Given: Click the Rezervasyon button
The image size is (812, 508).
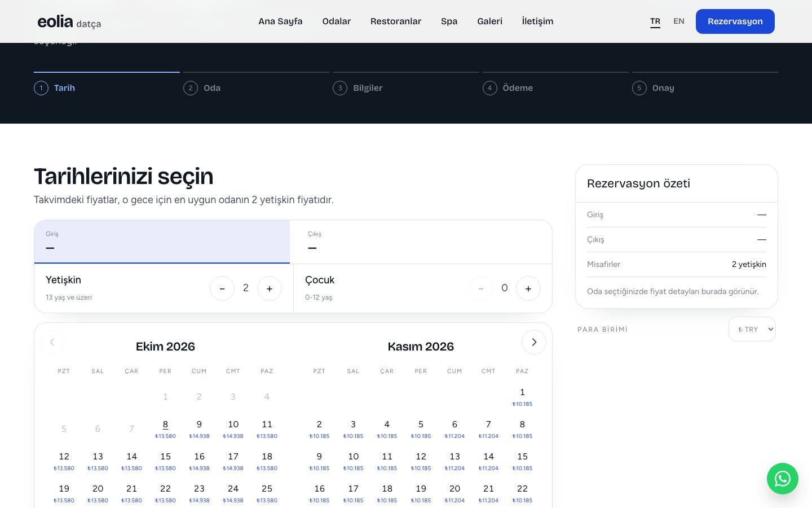Looking at the screenshot, I should 735,21.
